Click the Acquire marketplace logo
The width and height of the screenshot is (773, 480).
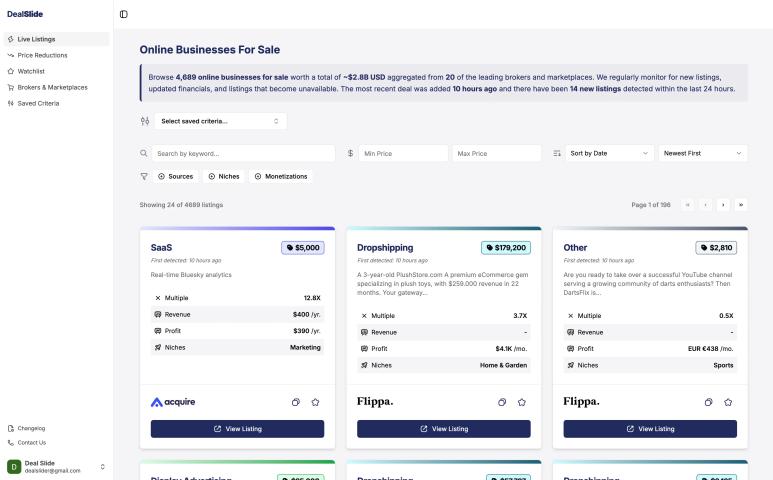click(x=173, y=402)
